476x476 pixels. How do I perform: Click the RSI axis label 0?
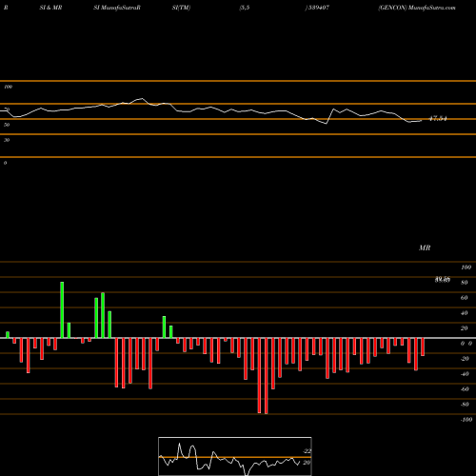[5, 163]
